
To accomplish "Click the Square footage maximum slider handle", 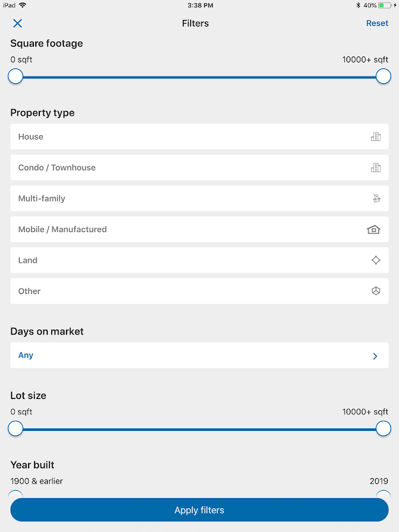I will click(x=383, y=76).
